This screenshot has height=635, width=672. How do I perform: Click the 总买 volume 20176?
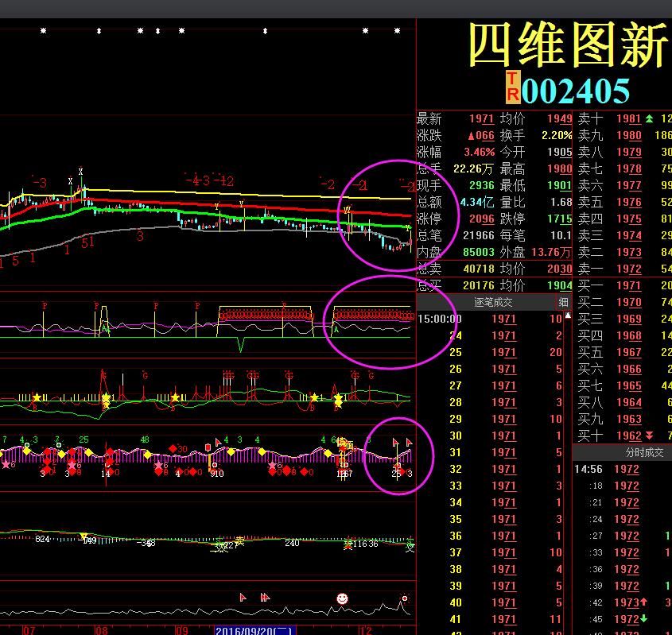(479, 285)
